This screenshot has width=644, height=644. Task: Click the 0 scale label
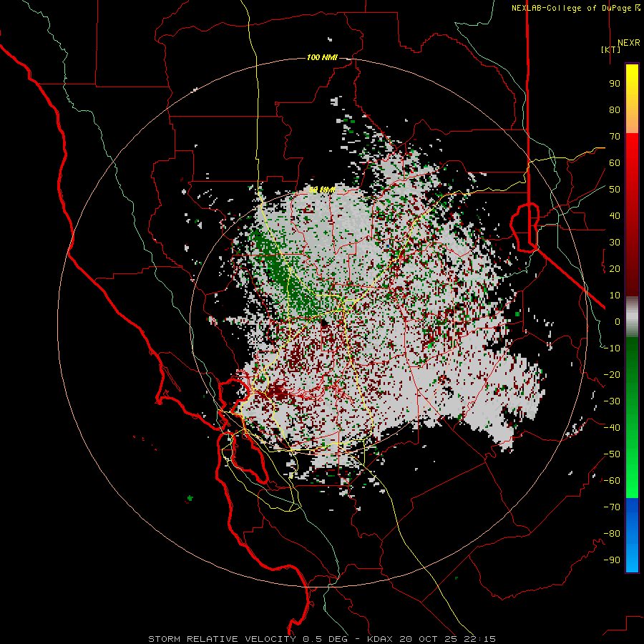pos(618,322)
